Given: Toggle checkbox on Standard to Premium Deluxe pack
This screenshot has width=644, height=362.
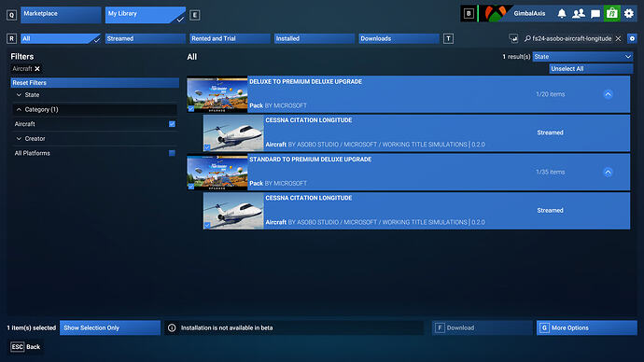Looking at the screenshot, I should click(191, 187).
